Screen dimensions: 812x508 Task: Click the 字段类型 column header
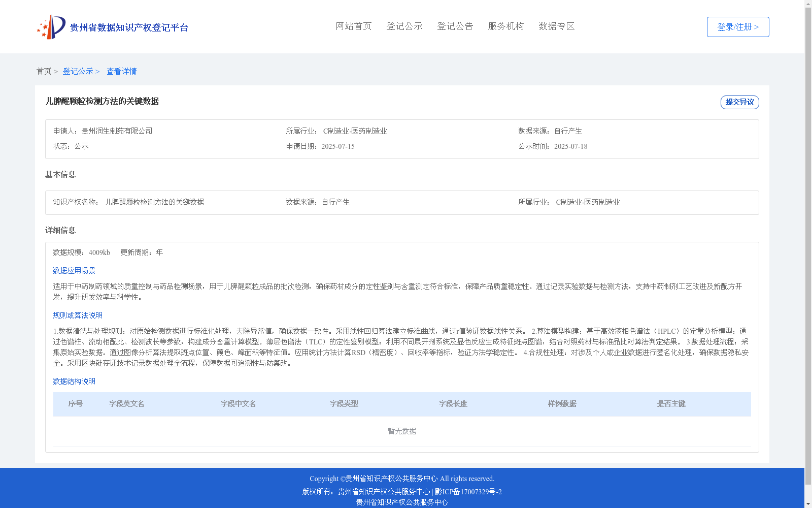pos(344,404)
